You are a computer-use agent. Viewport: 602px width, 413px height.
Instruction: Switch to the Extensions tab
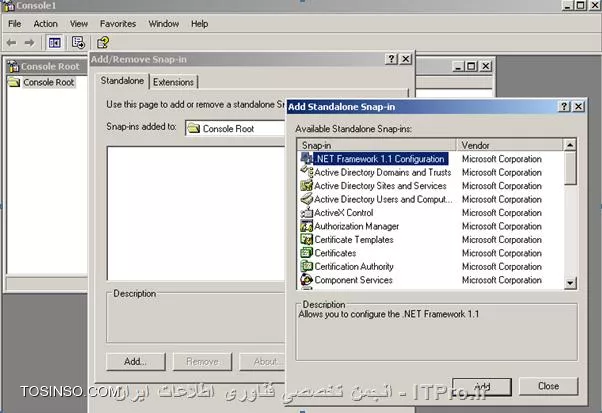click(x=173, y=82)
